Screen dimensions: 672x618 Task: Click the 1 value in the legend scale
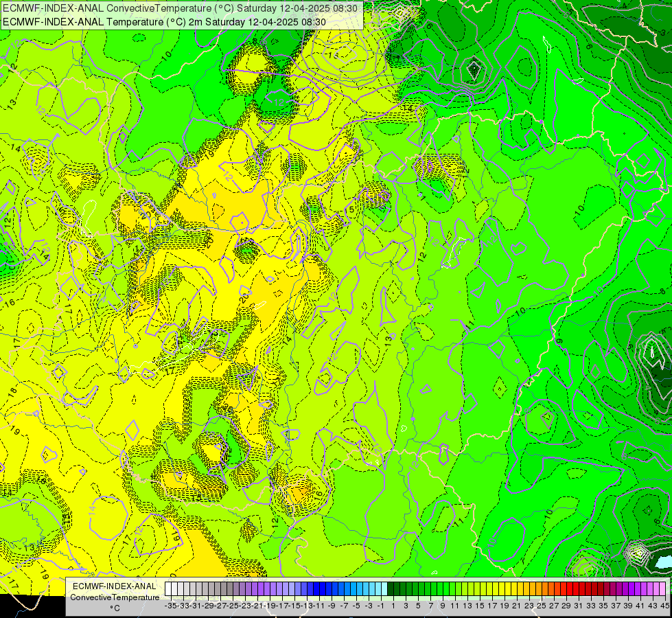393,606
